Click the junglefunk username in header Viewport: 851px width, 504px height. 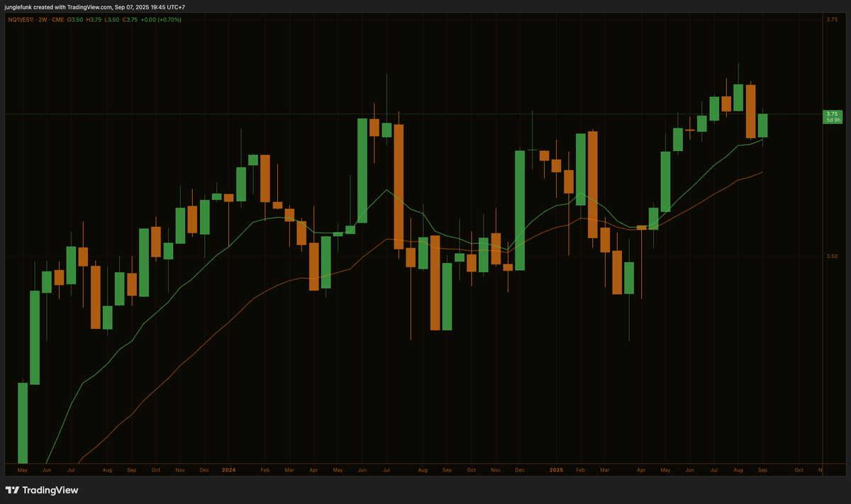18,6
